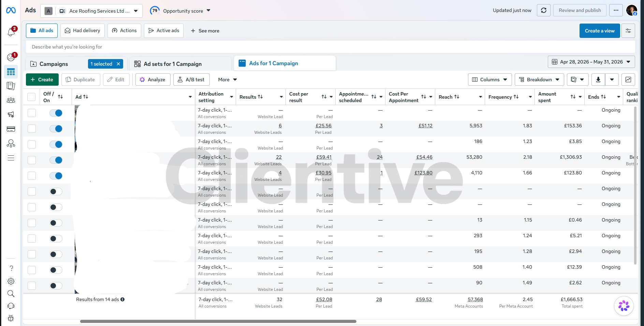The height and width of the screenshot is (326, 644).
Task: Click the info icon beside Results from 14 ads
Action: point(122,299)
